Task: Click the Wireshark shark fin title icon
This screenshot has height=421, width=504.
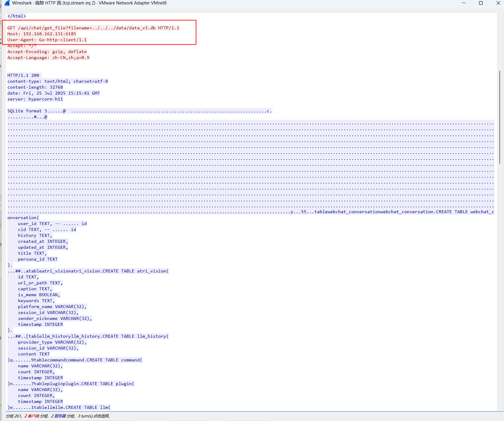Action: click(x=7, y=3)
